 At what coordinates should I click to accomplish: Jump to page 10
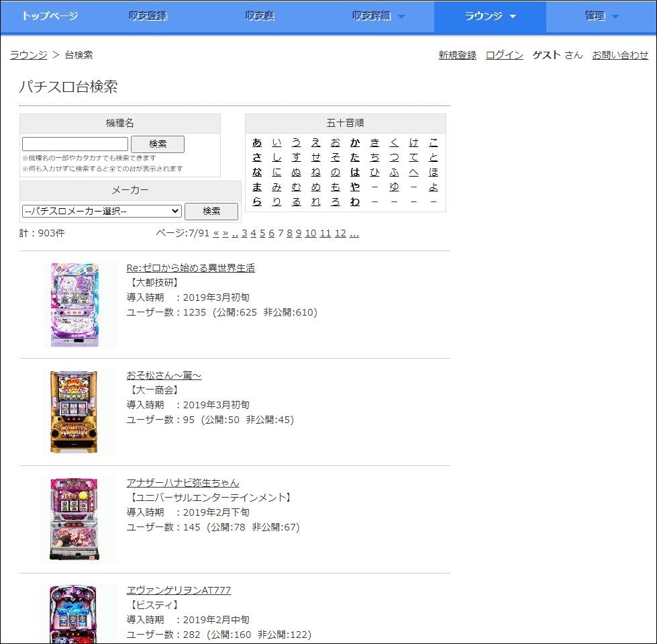click(311, 233)
